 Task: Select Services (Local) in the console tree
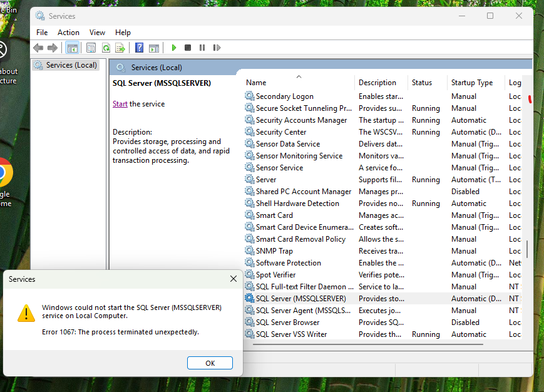pos(66,65)
